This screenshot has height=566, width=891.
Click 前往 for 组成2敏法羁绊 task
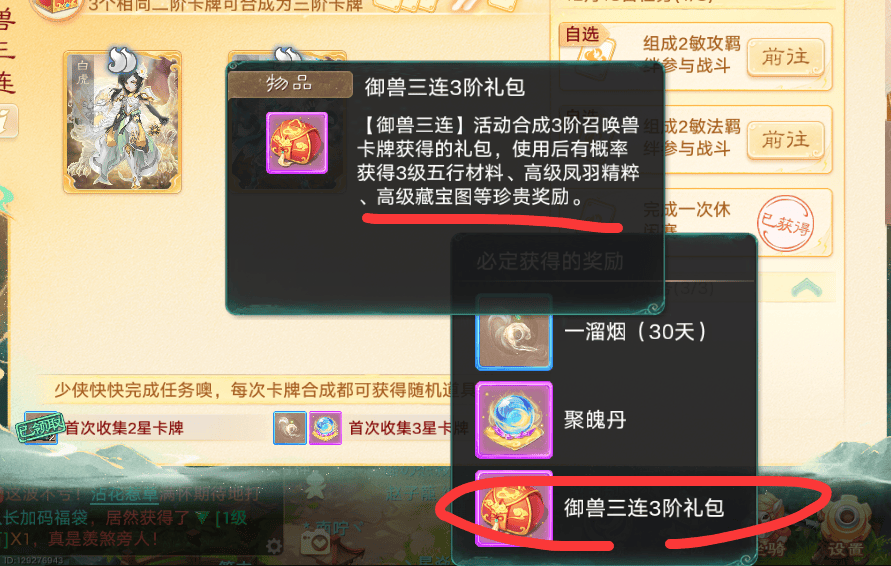coord(785,140)
